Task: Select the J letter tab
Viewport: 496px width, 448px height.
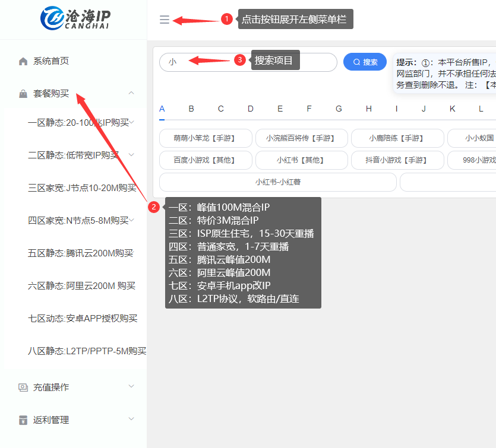Action: 424,109
